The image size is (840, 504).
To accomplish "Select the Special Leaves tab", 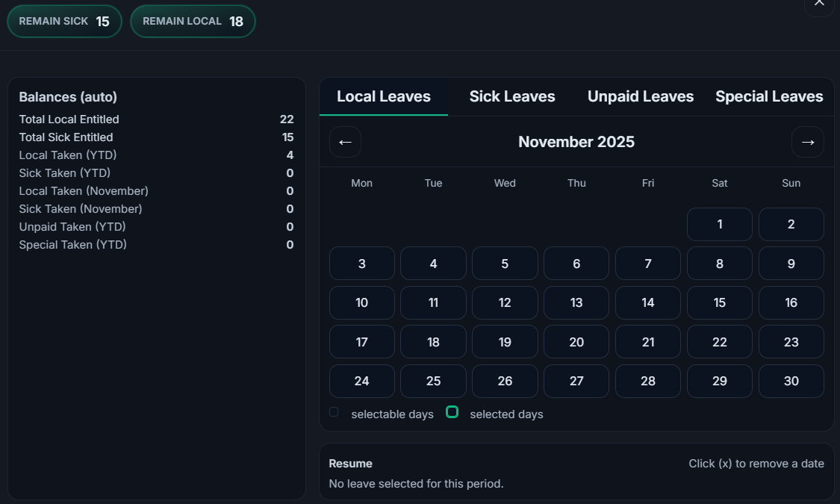I will 769,96.
